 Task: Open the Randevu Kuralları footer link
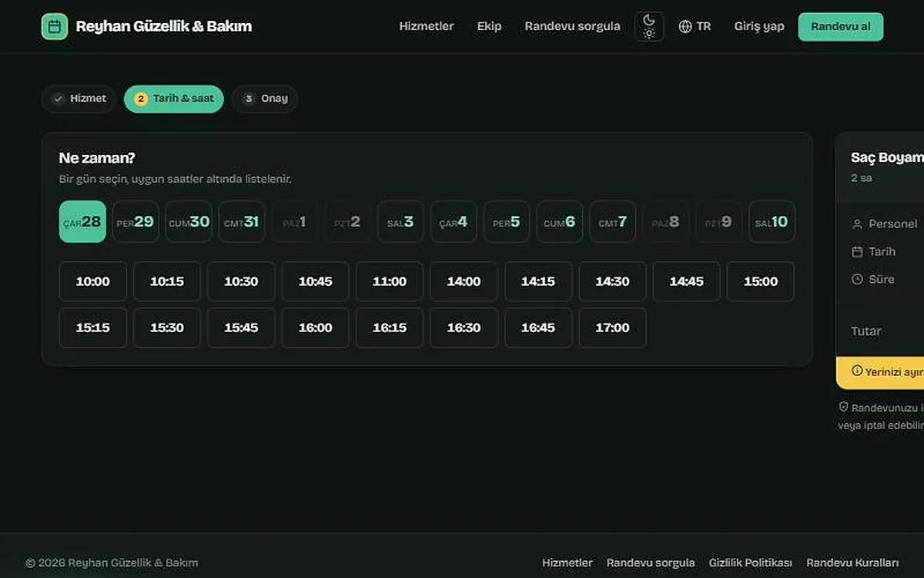point(852,563)
